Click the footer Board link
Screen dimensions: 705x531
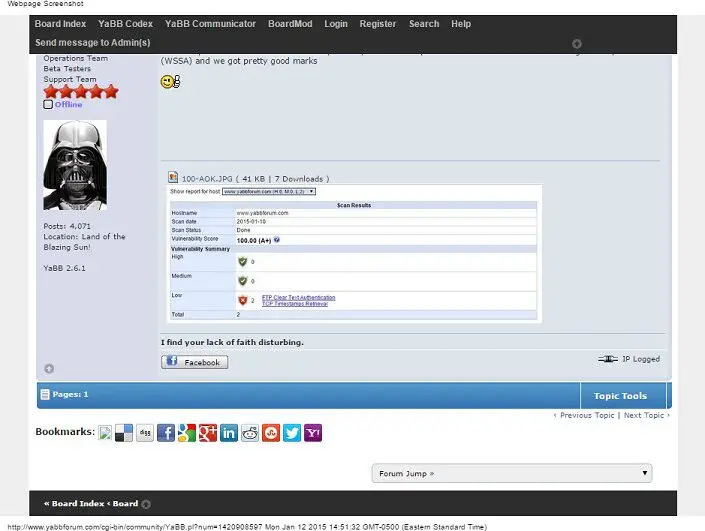point(125,504)
